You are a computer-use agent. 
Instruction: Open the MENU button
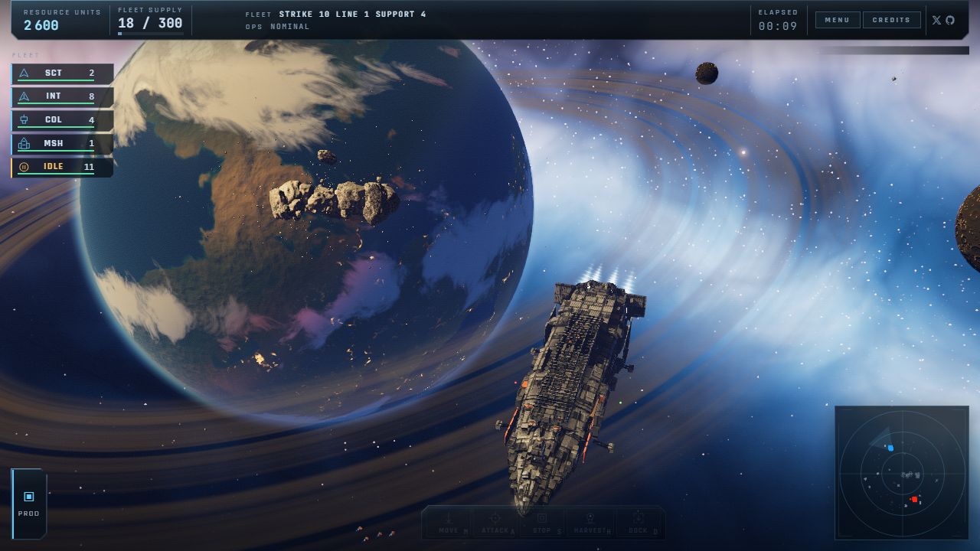pos(838,20)
